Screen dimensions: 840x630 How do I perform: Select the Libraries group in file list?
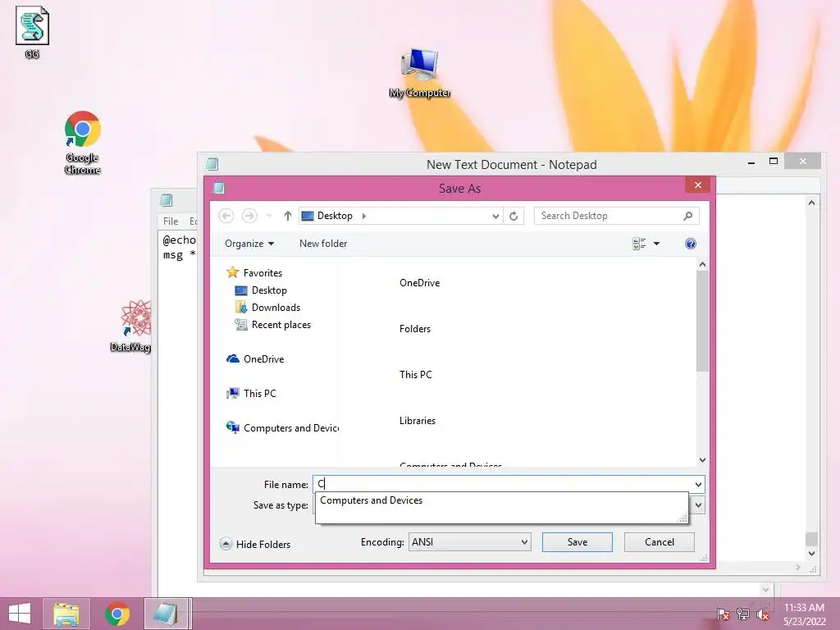pos(418,421)
